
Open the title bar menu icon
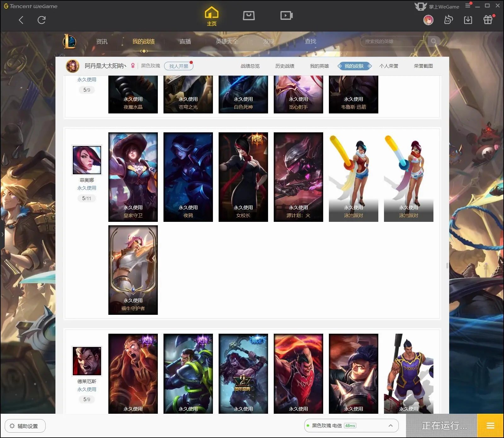[x=468, y=6]
